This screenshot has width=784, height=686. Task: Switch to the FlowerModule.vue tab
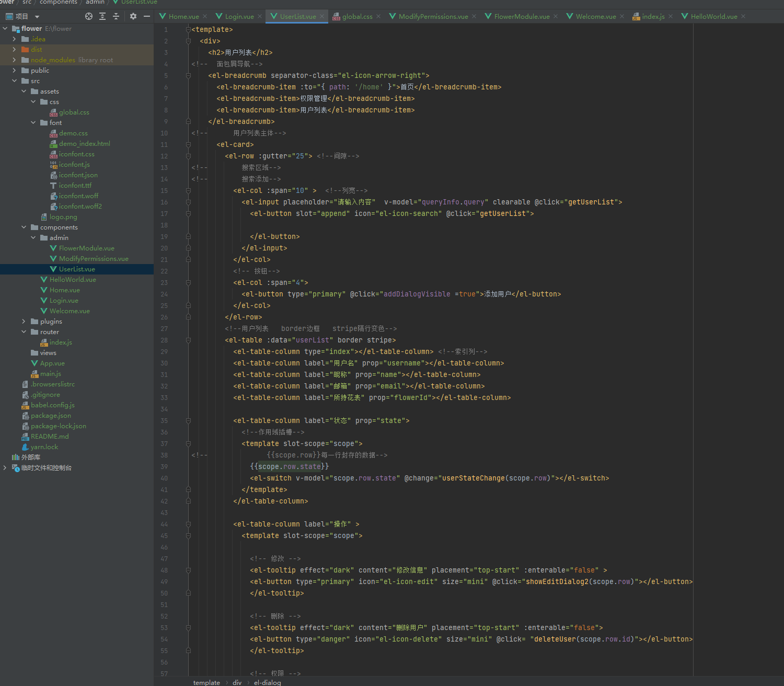pos(522,16)
